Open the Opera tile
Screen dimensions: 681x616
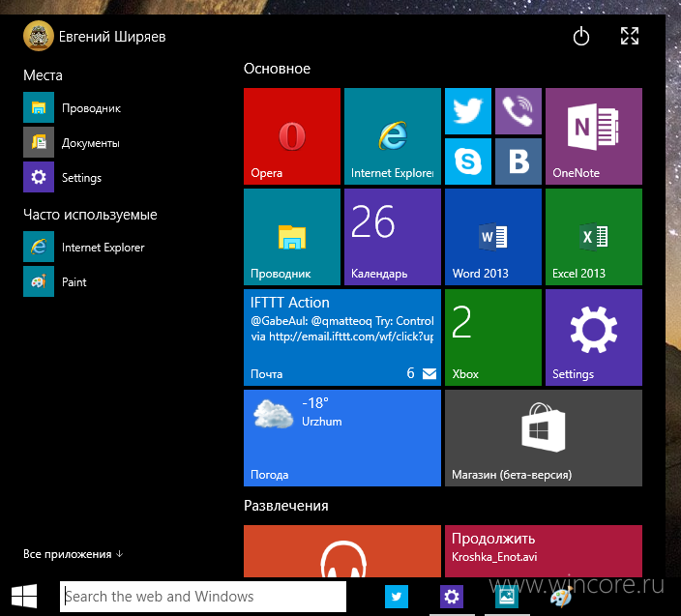(x=292, y=136)
